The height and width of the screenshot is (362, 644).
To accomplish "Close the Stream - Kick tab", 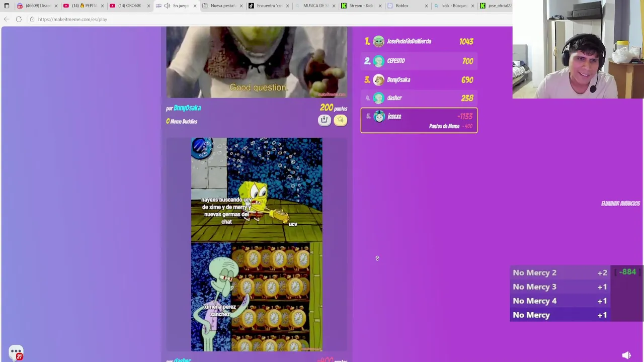I will point(380,6).
